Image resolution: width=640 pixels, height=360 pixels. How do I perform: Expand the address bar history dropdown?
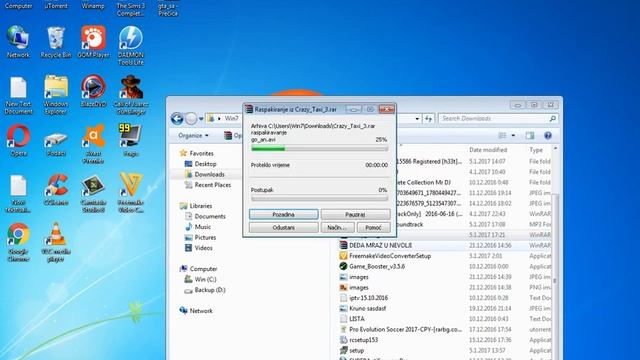tap(417, 118)
